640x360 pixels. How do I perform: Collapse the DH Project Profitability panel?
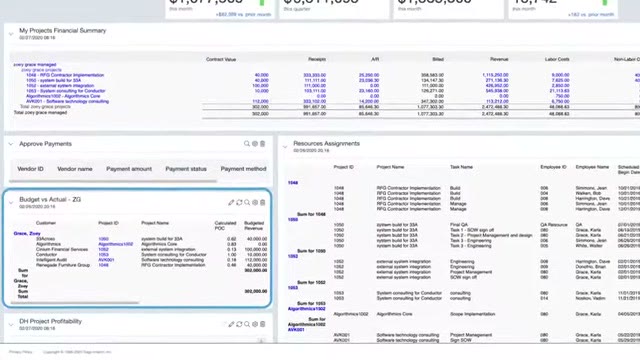[11, 325]
